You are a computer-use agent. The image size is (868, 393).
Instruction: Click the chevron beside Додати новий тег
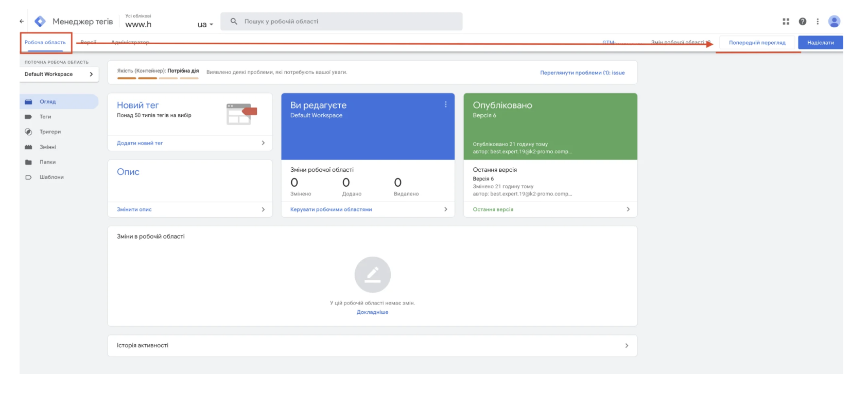263,143
